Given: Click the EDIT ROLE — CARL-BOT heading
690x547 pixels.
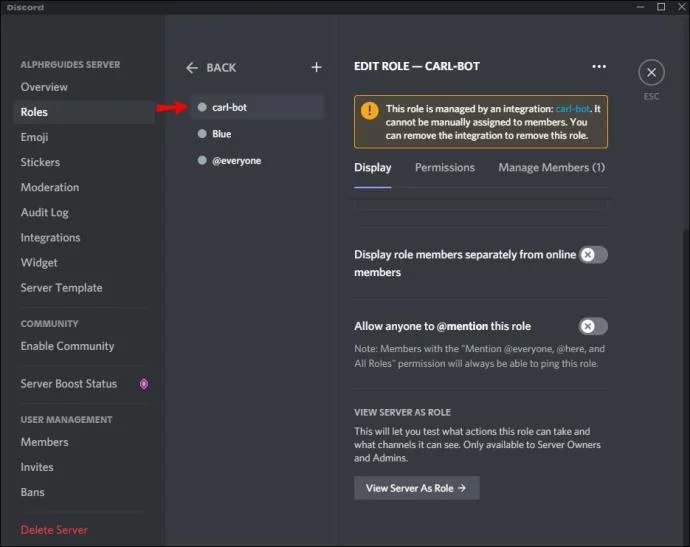Looking at the screenshot, I should pos(417,66).
